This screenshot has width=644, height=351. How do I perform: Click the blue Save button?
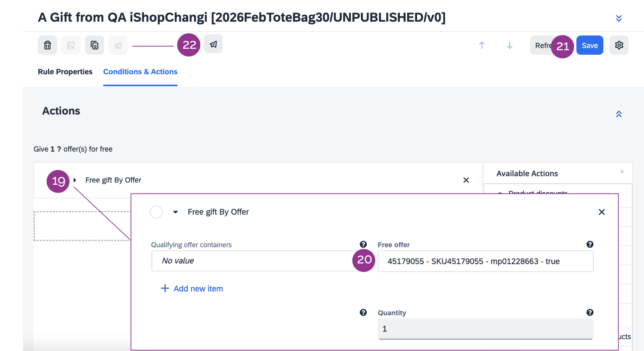590,45
